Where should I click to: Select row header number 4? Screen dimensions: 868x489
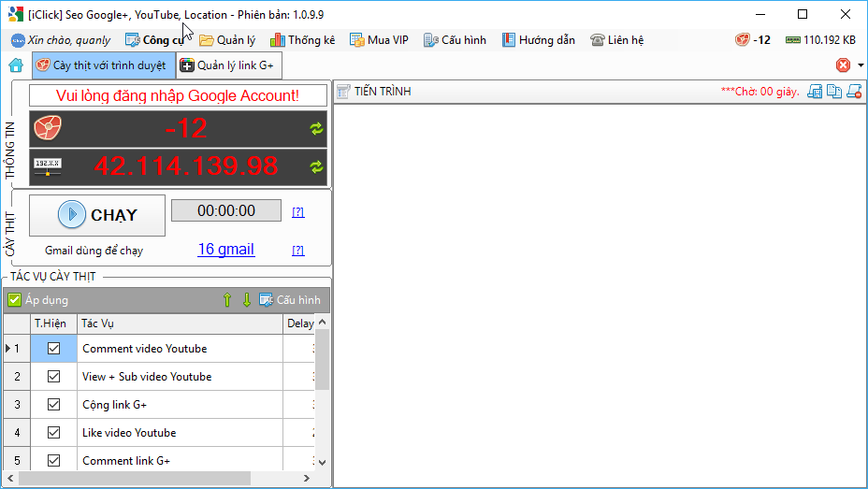pos(17,433)
